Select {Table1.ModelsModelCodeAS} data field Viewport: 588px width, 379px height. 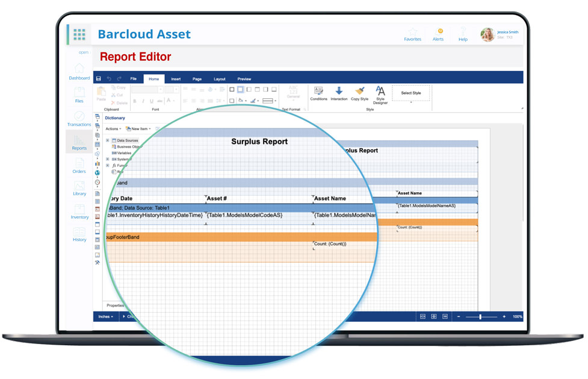click(x=244, y=215)
